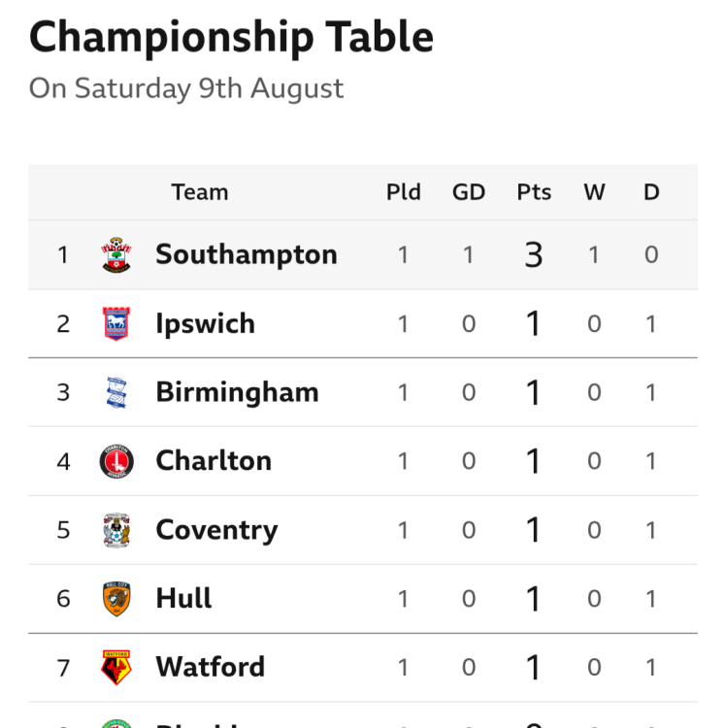
Task: Click the Watford club crest icon
Action: [116, 667]
